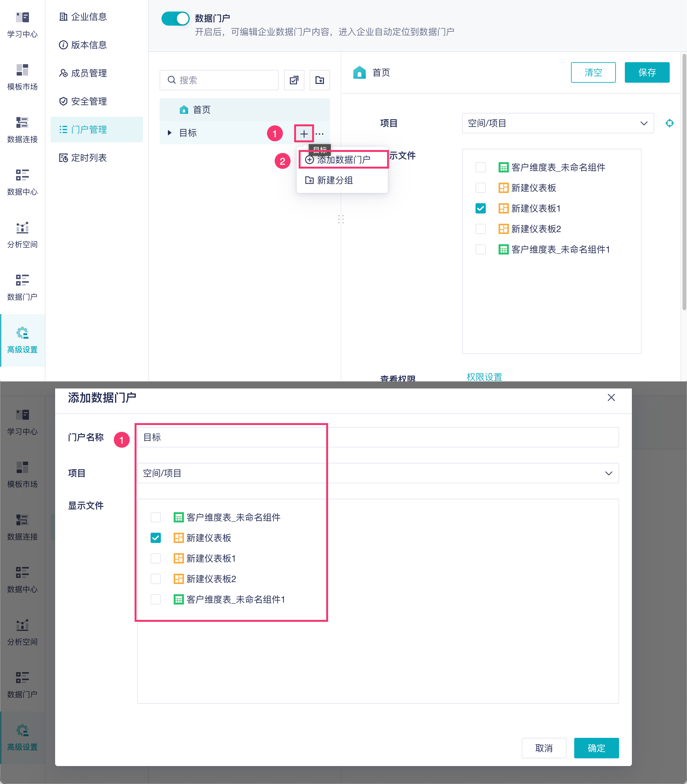This screenshot has height=784, width=687.
Task: Open the 学习中心 sidebar icon
Action: (x=22, y=24)
